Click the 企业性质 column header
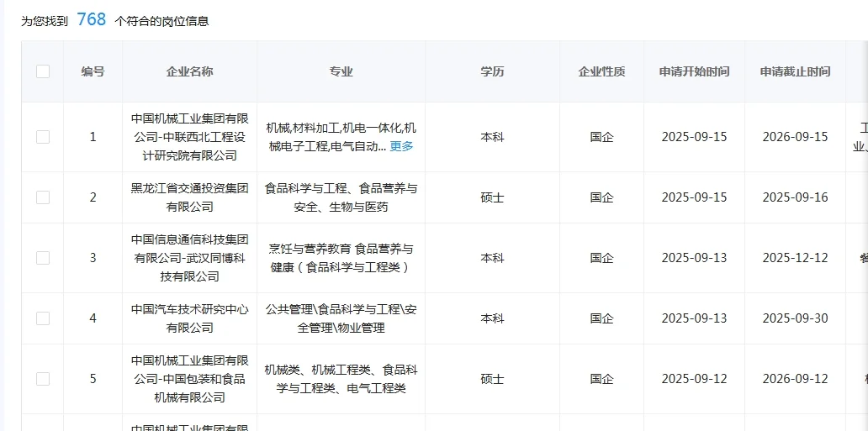The image size is (868, 431). coord(601,71)
